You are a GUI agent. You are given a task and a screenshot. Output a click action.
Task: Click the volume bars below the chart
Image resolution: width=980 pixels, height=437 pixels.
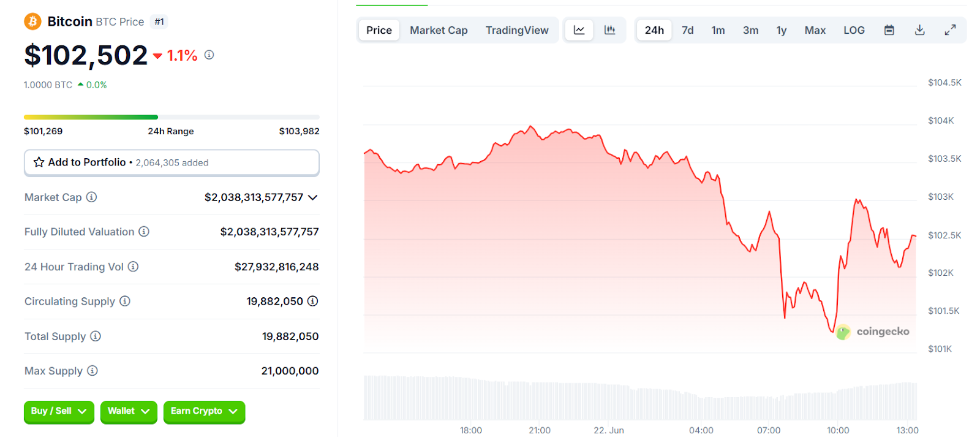pyautogui.click(x=640, y=398)
